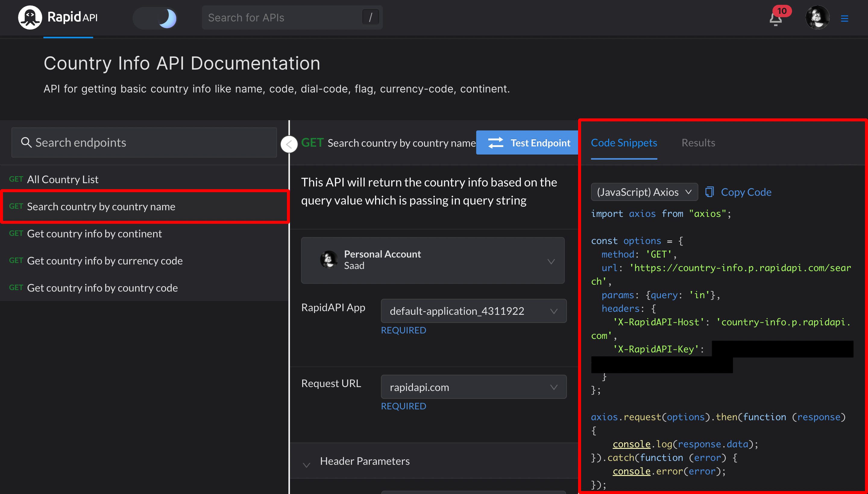Click the Copy Code link
The height and width of the screenshot is (494, 868).
tap(746, 192)
